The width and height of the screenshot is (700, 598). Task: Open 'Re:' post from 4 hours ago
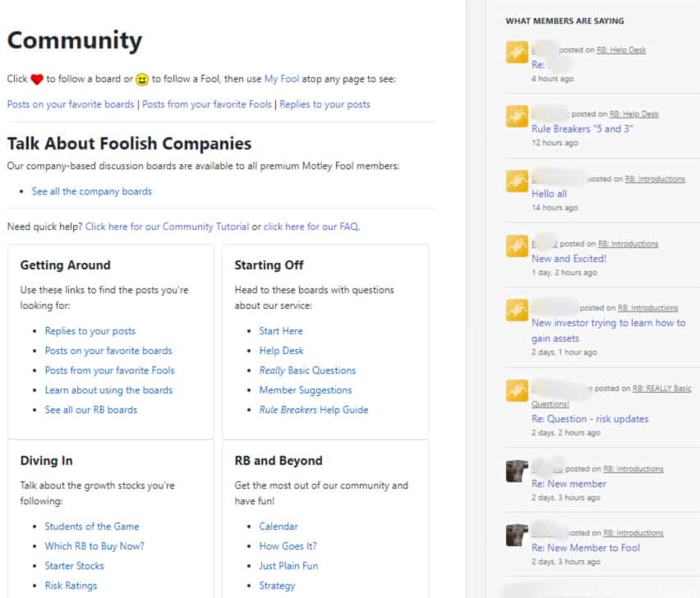538,65
